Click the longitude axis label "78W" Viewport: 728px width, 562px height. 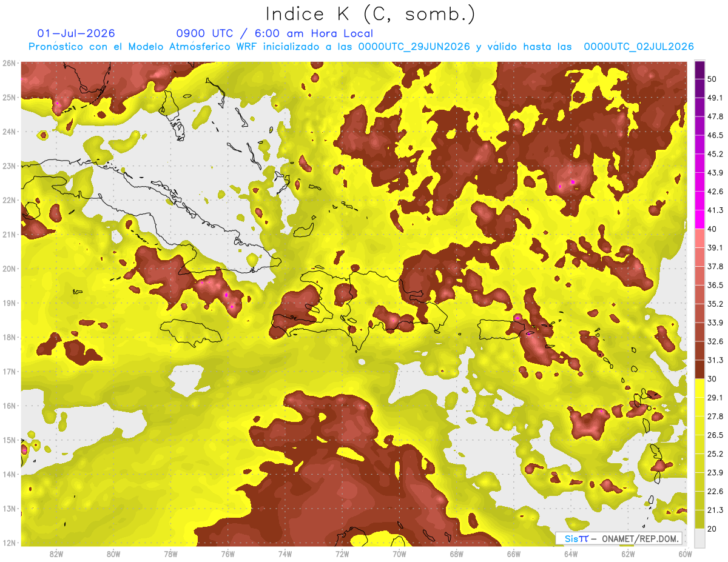(170, 554)
